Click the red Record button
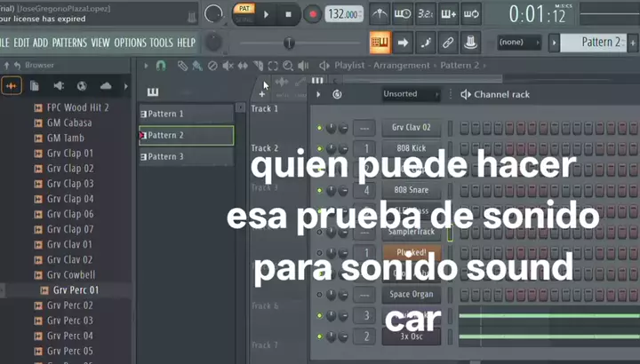 (312, 14)
